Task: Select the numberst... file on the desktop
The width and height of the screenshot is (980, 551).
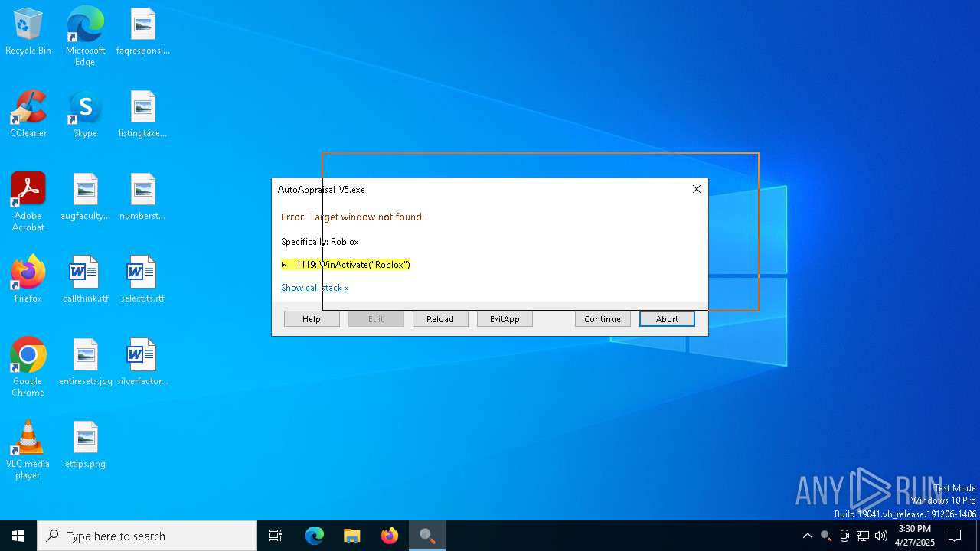Action: pos(143,197)
